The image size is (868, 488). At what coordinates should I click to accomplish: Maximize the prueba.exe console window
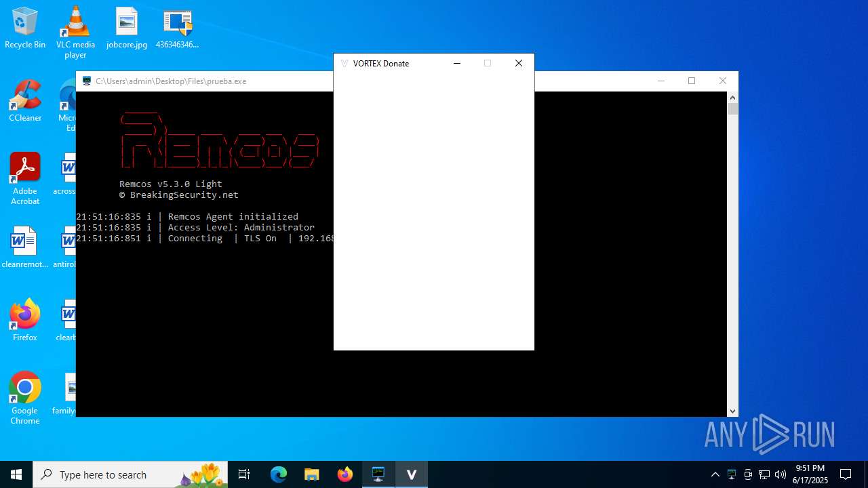click(692, 81)
